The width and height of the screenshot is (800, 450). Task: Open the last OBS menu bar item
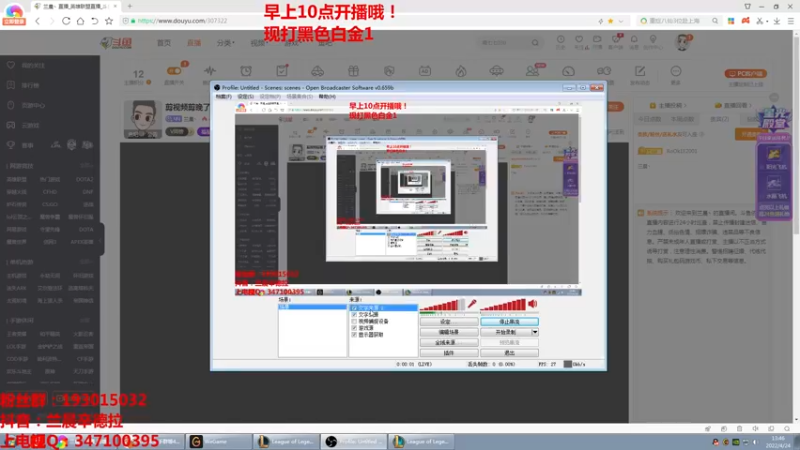(x=327, y=96)
